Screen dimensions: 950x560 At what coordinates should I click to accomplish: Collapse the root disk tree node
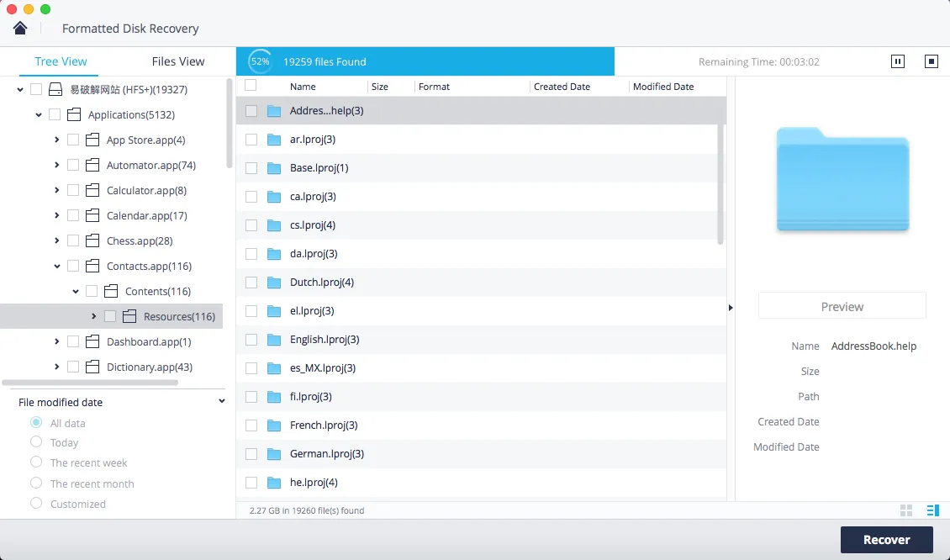20,90
